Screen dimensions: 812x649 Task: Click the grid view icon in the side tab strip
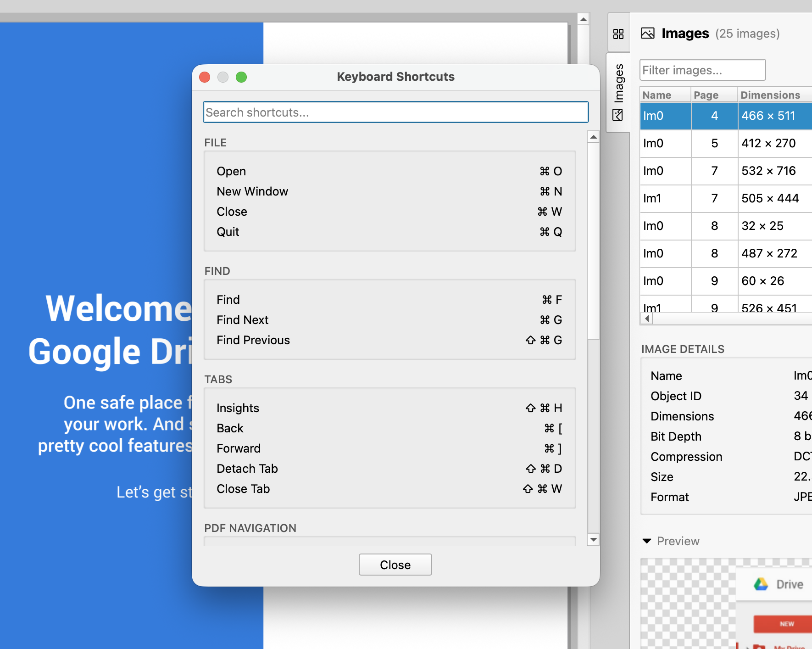point(618,34)
